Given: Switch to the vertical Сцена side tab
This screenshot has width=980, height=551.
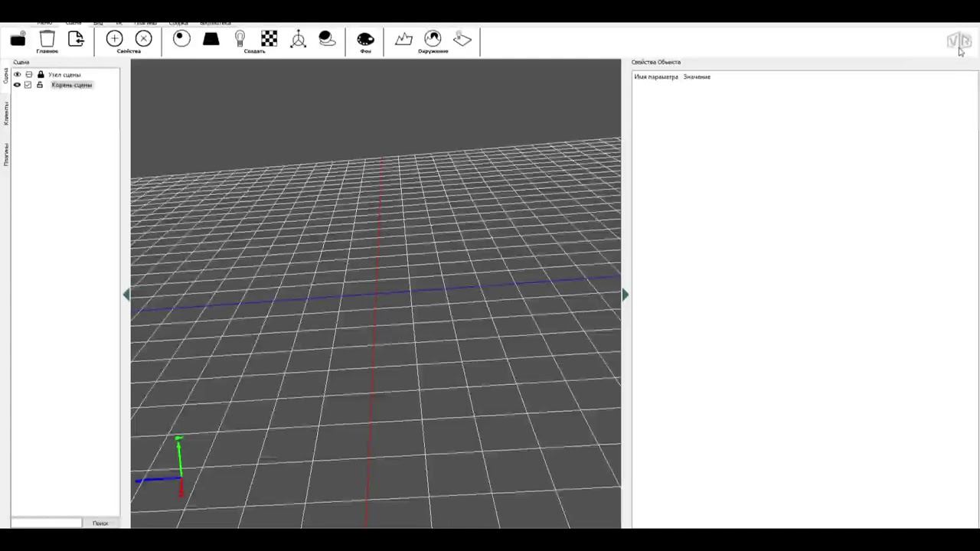Looking at the screenshot, I should coord(5,76).
